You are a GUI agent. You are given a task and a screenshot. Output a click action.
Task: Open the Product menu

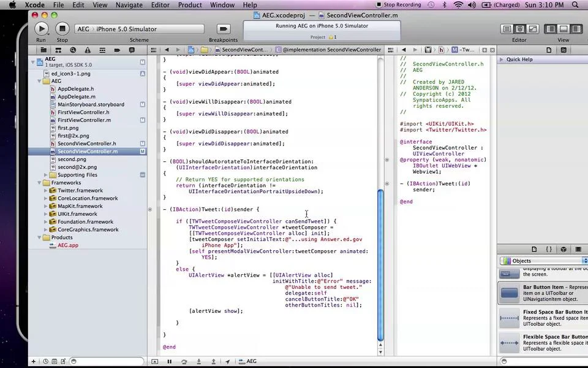click(190, 5)
